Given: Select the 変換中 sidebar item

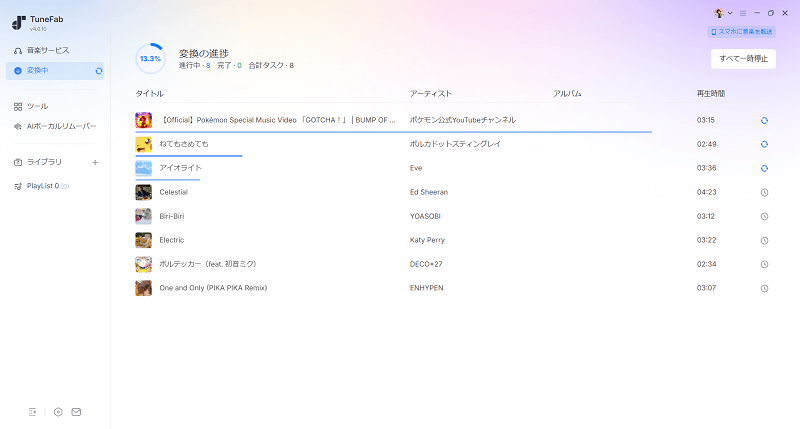Looking at the screenshot, I should pos(55,71).
